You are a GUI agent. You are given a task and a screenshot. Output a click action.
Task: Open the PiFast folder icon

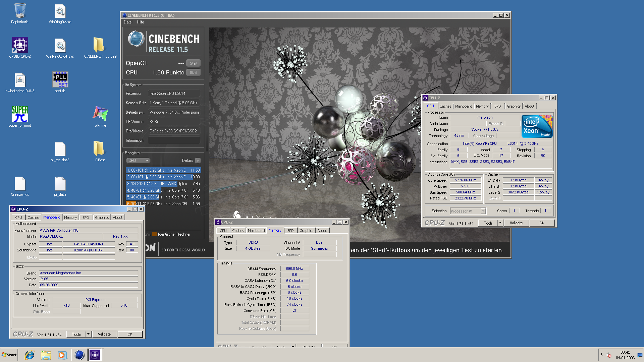click(x=100, y=152)
